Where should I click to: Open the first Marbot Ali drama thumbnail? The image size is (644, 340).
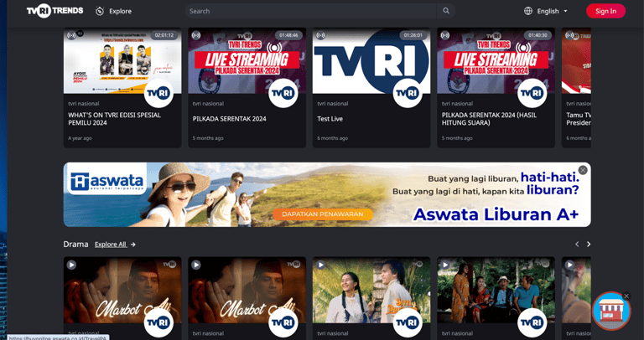coord(122,290)
